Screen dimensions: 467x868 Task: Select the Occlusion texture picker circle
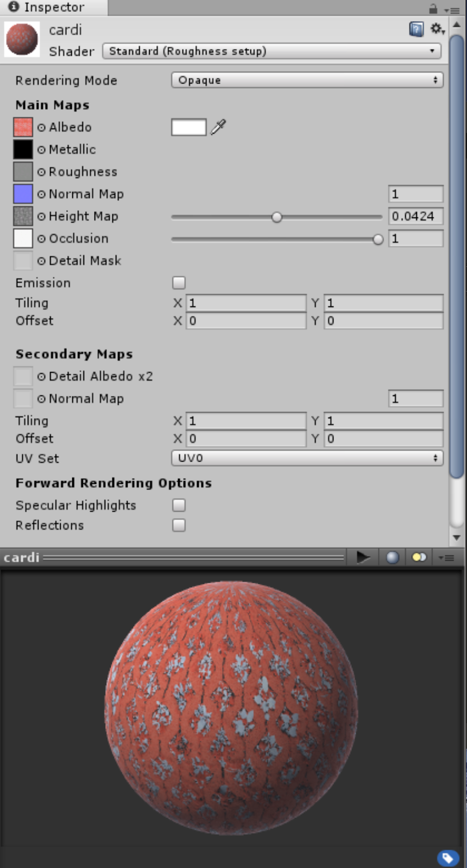coord(42,239)
